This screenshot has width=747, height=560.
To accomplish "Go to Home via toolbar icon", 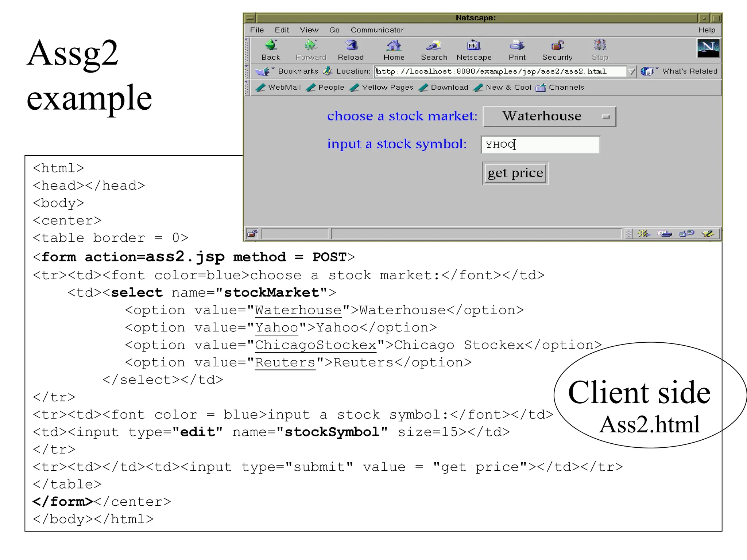I will [x=394, y=46].
